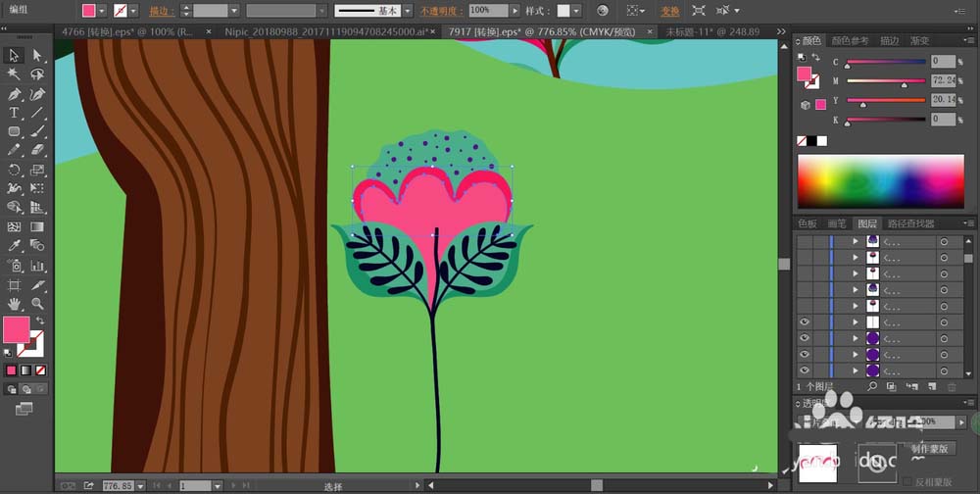
Task: Open the stroke color dropdown in control bar
Action: click(x=133, y=11)
